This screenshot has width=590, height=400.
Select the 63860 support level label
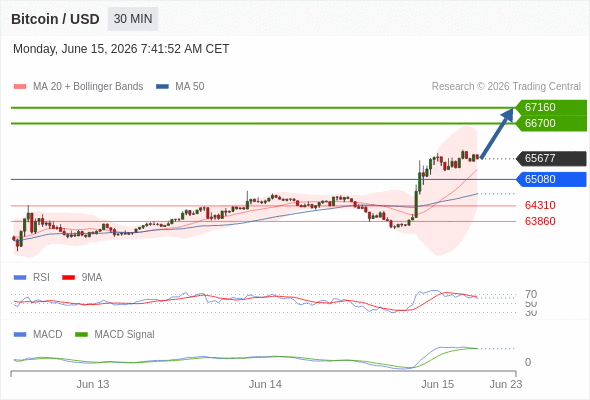(x=540, y=221)
